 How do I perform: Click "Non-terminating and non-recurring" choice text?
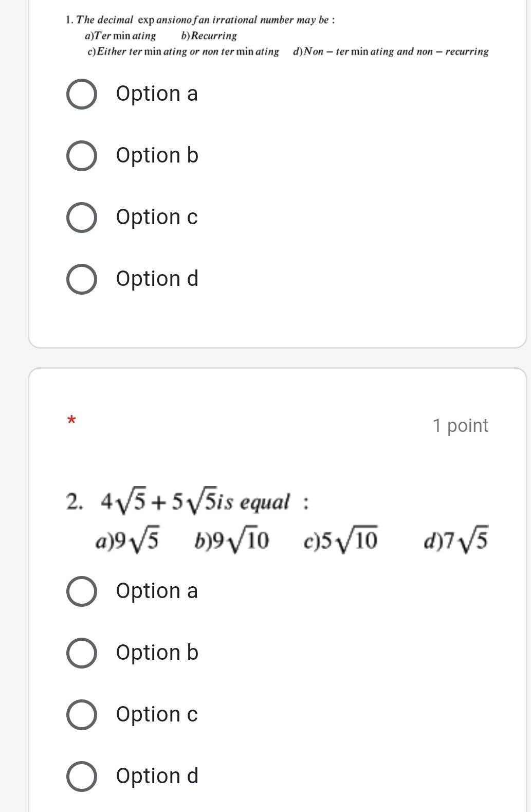click(391, 52)
